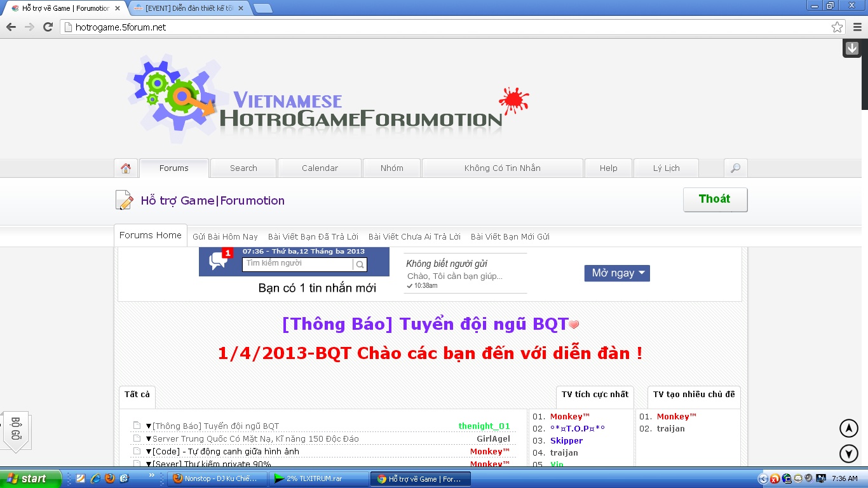868x488 pixels.
Task: Click the scroll-to-bottom circular arrow icon
Action: 849,454
